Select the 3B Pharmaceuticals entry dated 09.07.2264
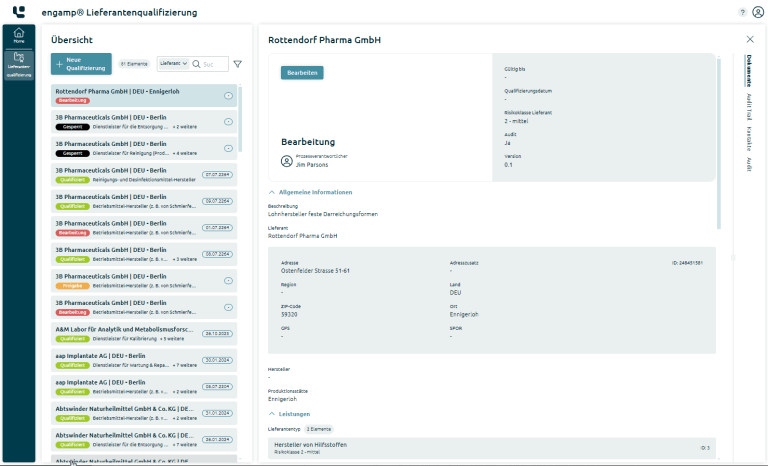The width and height of the screenshot is (768, 466). [x=144, y=201]
